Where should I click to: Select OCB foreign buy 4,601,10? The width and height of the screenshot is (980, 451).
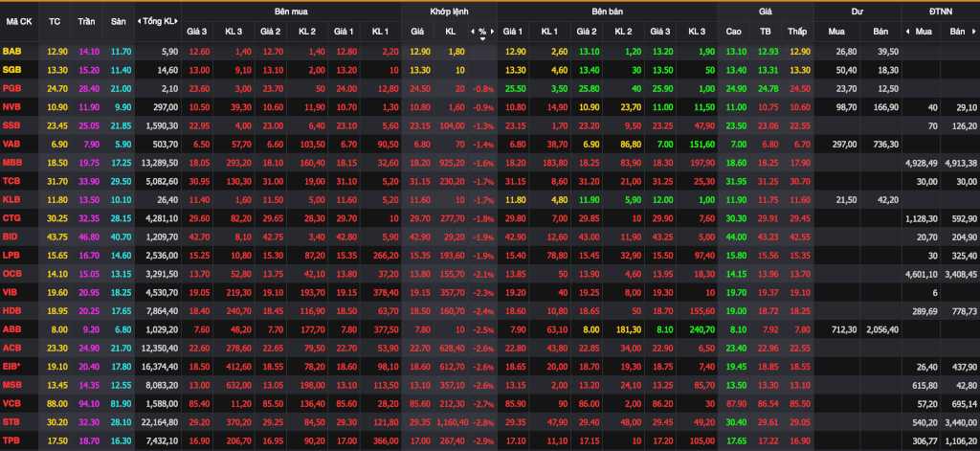[x=922, y=274]
